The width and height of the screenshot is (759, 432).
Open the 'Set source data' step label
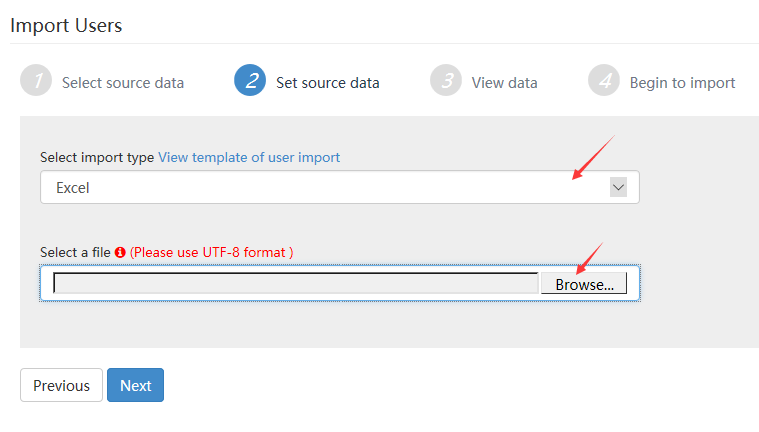point(328,83)
